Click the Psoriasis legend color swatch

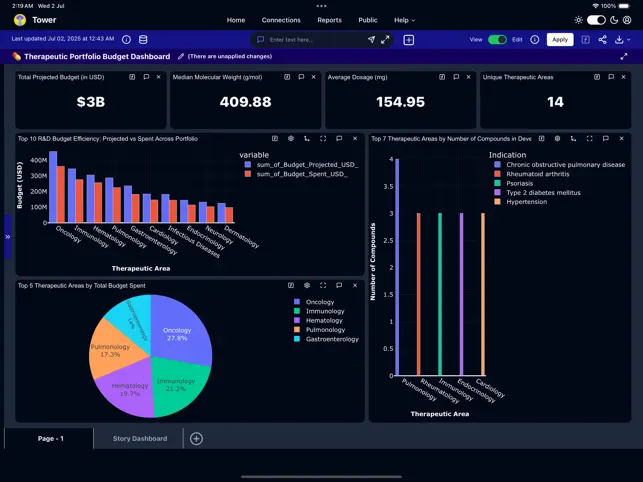498,184
